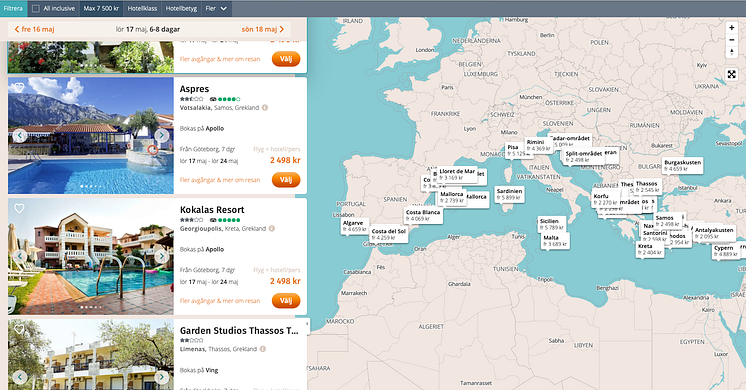The height and width of the screenshot is (390, 746).
Task: Show previous photo of Garden Studios Thassos
Action: point(20,377)
